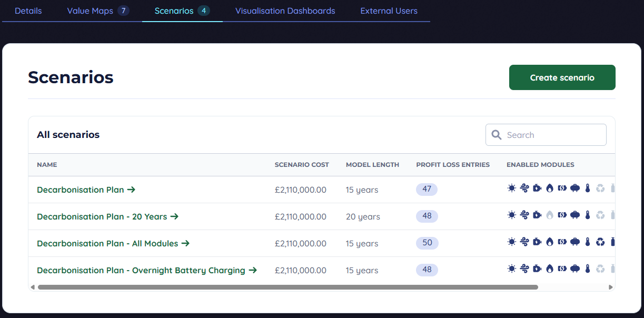Click the wind icon in the 20 Years row
Image resolution: width=644 pixels, height=318 pixels.
(524, 215)
